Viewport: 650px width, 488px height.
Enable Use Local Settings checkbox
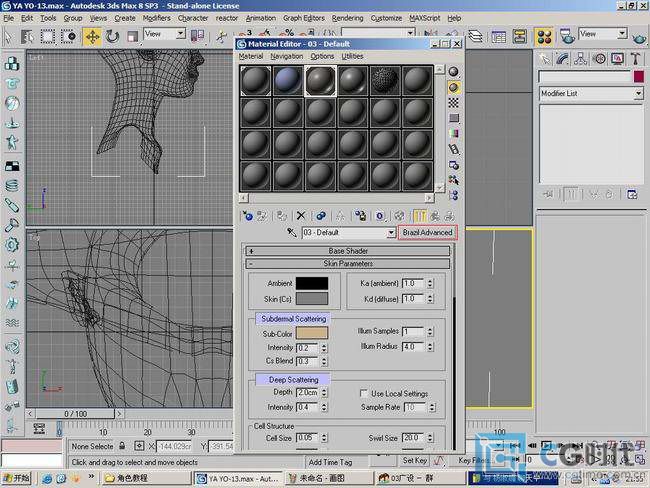pyautogui.click(x=364, y=393)
